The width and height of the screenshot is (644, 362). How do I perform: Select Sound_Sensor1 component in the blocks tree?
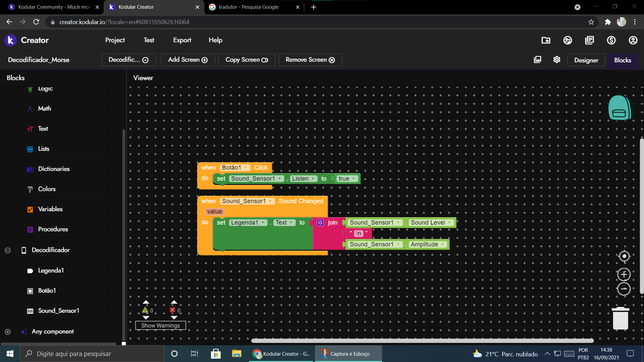[64, 311]
